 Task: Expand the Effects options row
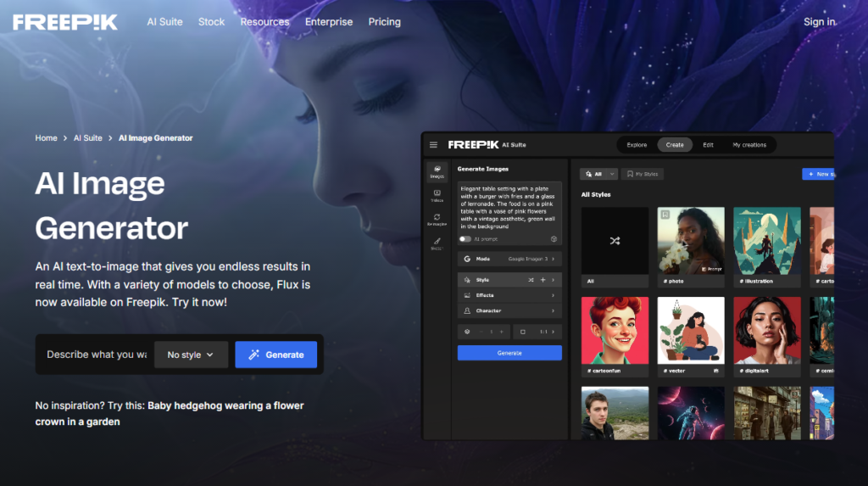(509, 295)
